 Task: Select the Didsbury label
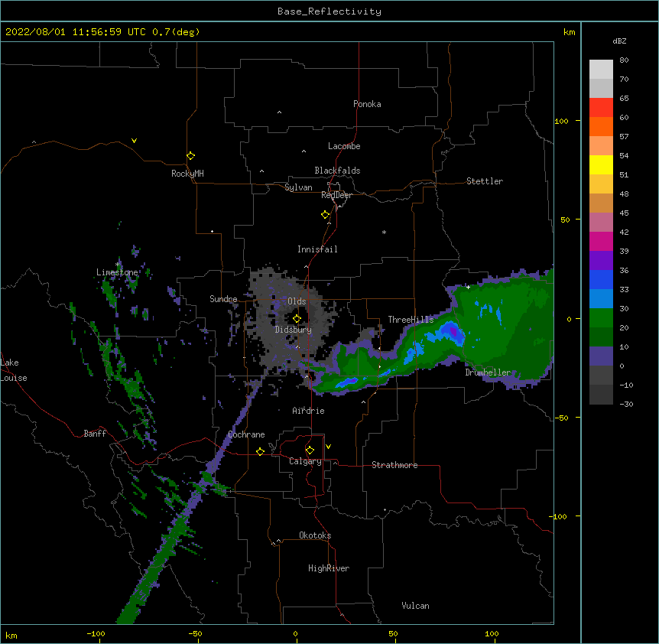294,330
